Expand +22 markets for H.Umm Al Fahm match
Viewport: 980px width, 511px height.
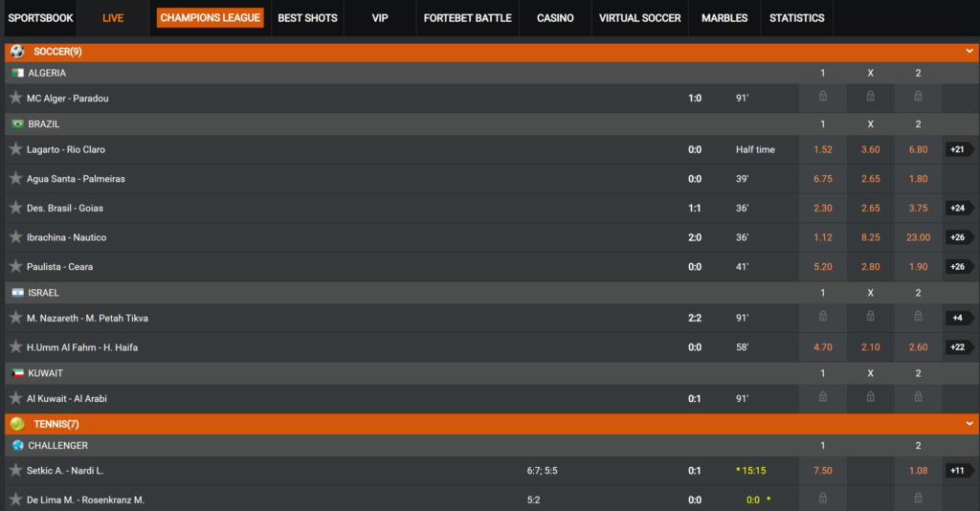pyautogui.click(x=959, y=347)
